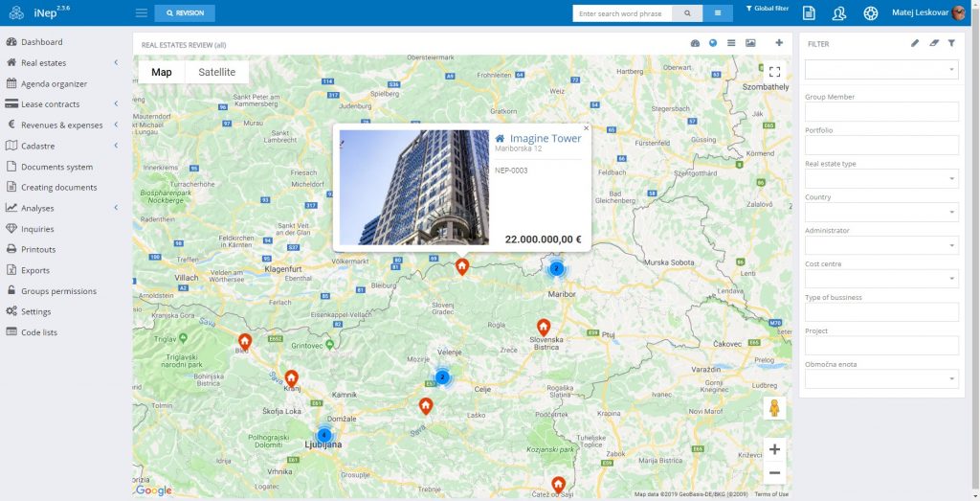This screenshot has width=980, height=501.
Task: Click house marker at Slovenska Bistrica
Action: coord(544,327)
